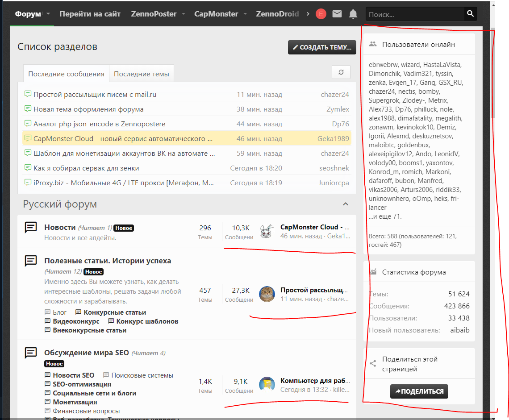Click the Новости forum section icon
The image size is (509, 420).
coord(31,227)
